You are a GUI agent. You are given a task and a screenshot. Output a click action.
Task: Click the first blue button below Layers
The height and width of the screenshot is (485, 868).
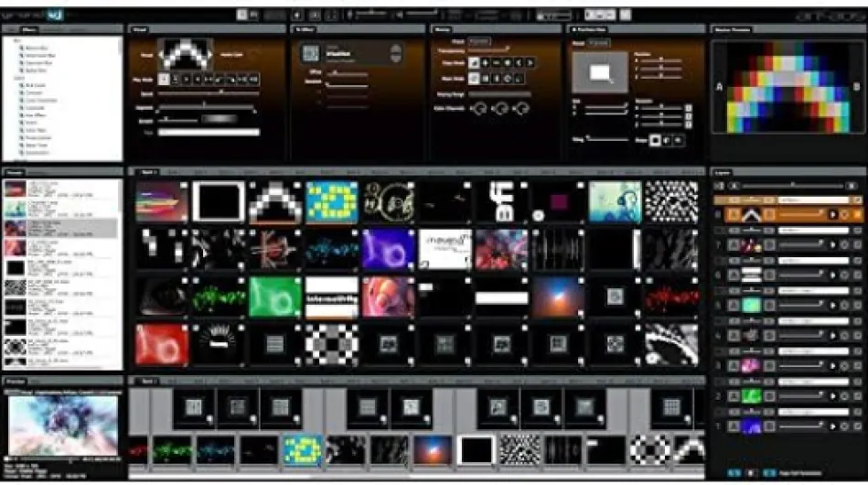click(734, 473)
